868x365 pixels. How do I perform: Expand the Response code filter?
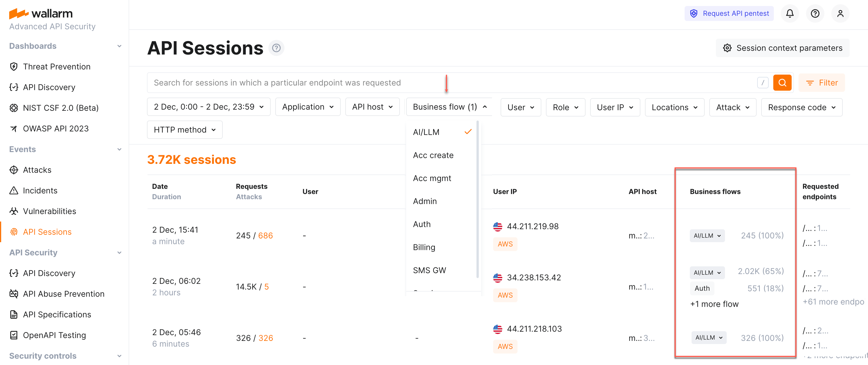click(x=802, y=107)
